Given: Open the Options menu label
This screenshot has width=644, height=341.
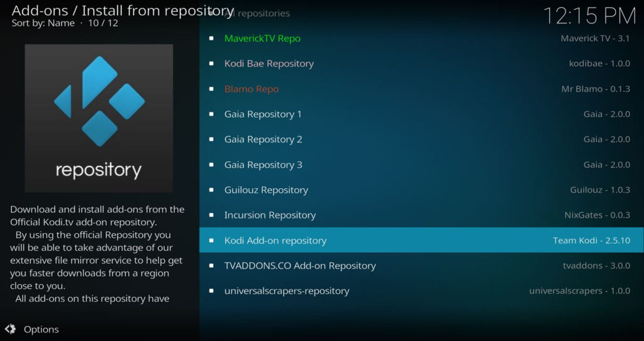Looking at the screenshot, I should [x=41, y=330].
